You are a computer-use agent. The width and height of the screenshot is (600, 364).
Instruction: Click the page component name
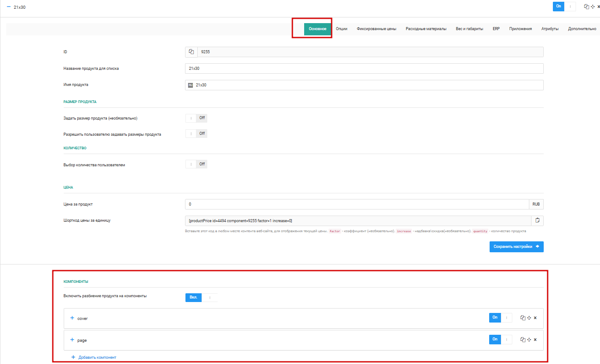[82, 340]
